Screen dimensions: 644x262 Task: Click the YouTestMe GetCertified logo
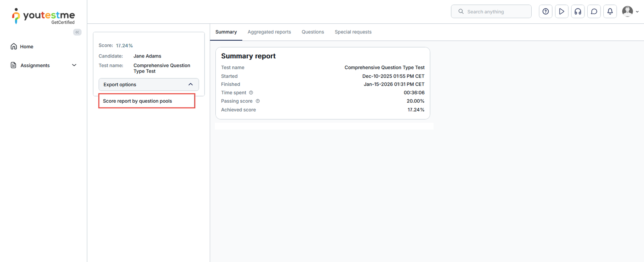[43, 16]
